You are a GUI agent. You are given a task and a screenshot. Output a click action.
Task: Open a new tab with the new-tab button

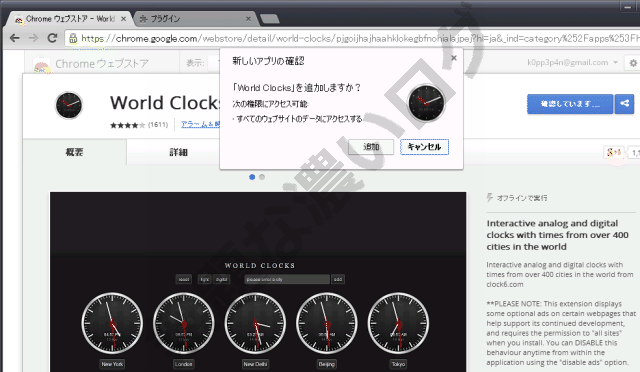click(x=270, y=19)
